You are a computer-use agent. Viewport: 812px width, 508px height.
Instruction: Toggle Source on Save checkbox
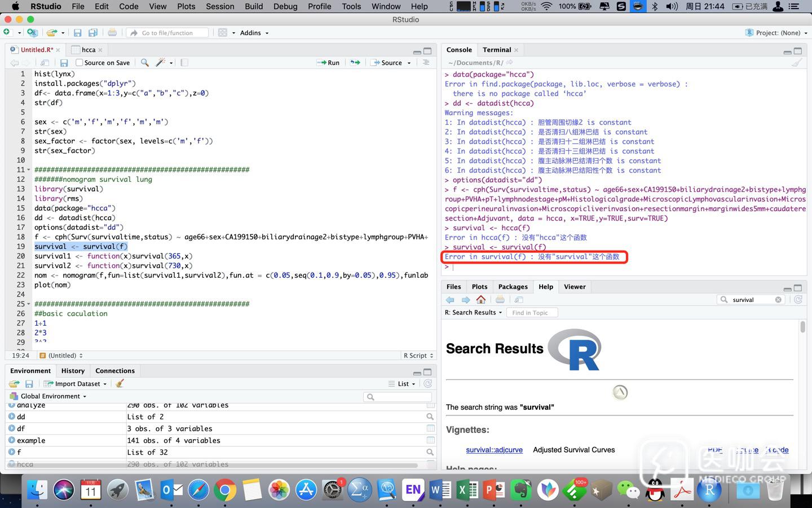[x=80, y=63]
